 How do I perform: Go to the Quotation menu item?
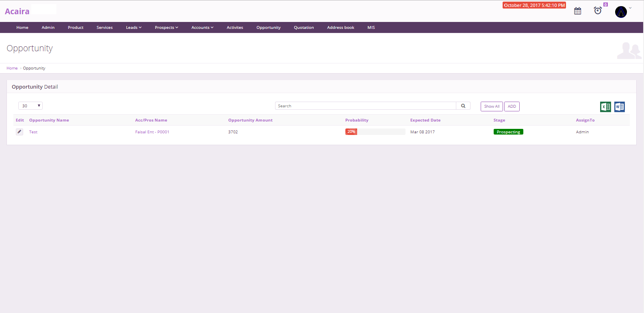(304, 28)
